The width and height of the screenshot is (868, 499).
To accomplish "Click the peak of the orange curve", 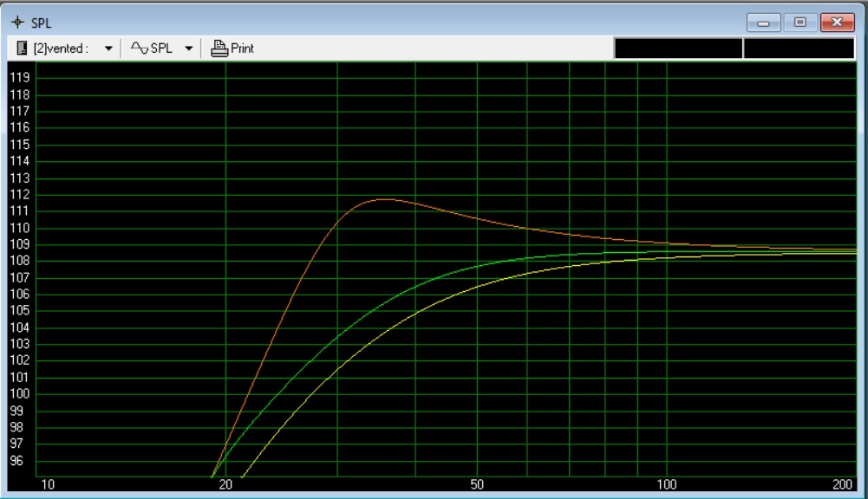I will pyautogui.click(x=382, y=199).
